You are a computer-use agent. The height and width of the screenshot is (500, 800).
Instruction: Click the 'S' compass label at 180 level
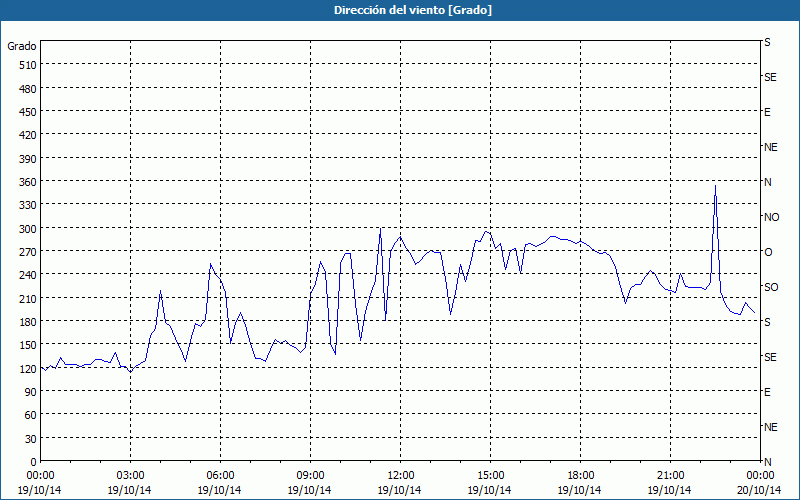[x=767, y=322]
